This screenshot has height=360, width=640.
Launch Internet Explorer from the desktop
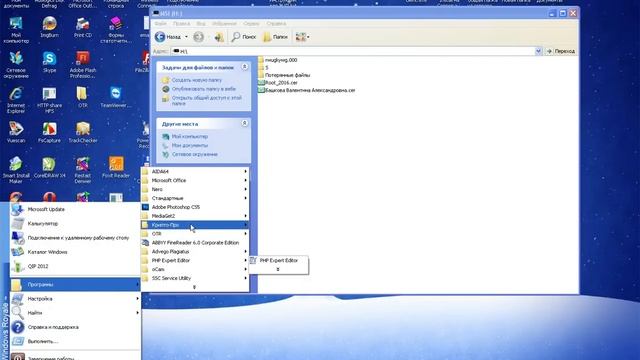point(16,100)
